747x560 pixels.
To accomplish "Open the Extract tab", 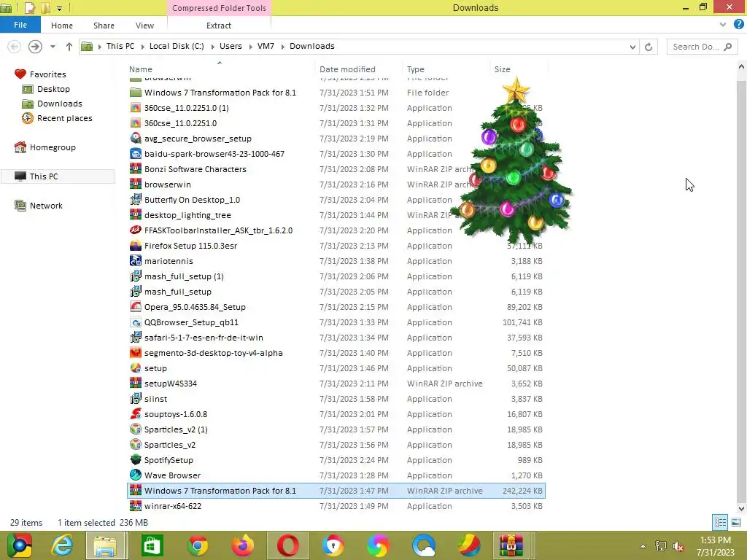I will click(x=219, y=26).
